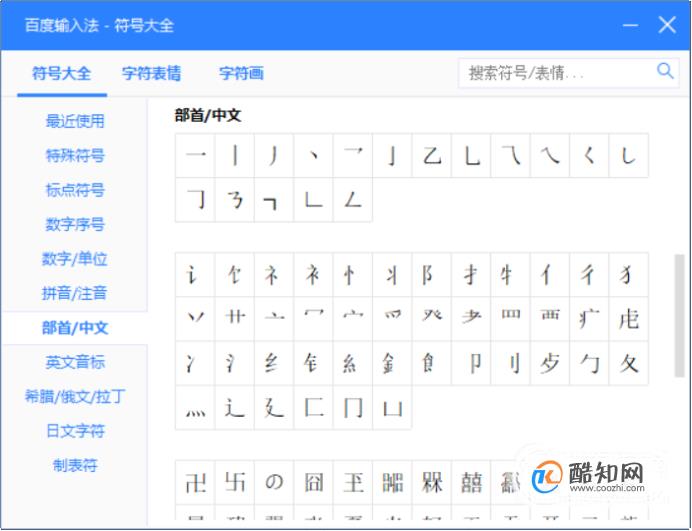Insert the 冫 ice radical
Image resolution: width=692 pixels, height=531 pixels.
tap(195, 363)
